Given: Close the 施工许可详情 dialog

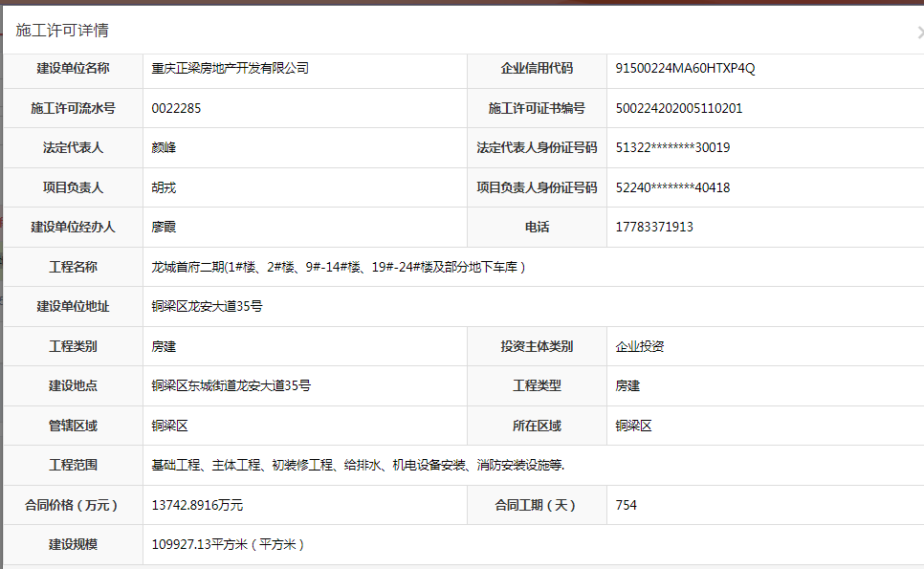Looking at the screenshot, I should pyautogui.click(x=919, y=31).
